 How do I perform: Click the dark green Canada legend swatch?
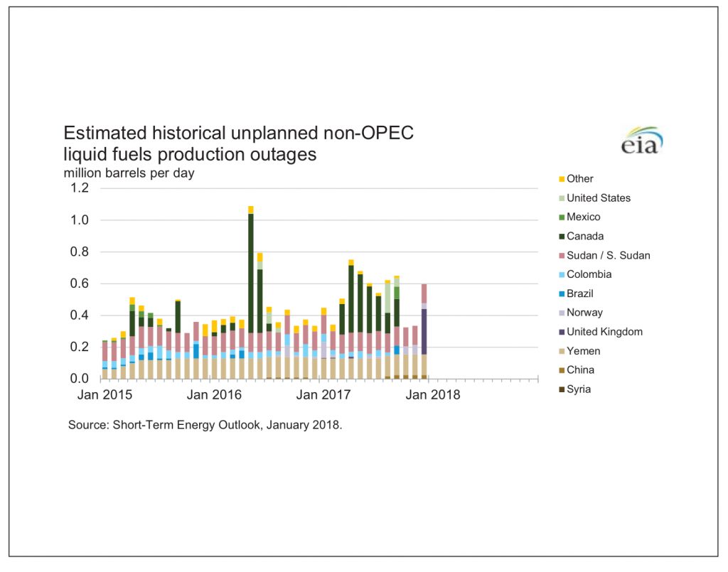tap(561, 237)
